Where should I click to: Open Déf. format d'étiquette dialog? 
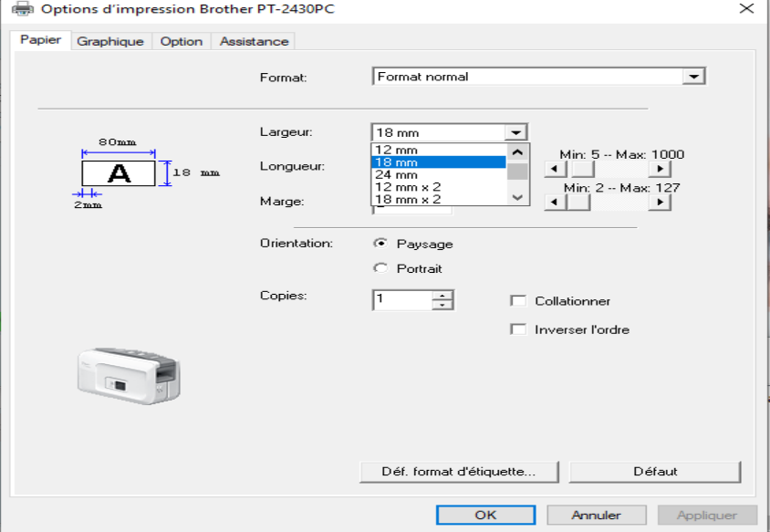(x=459, y=472)
